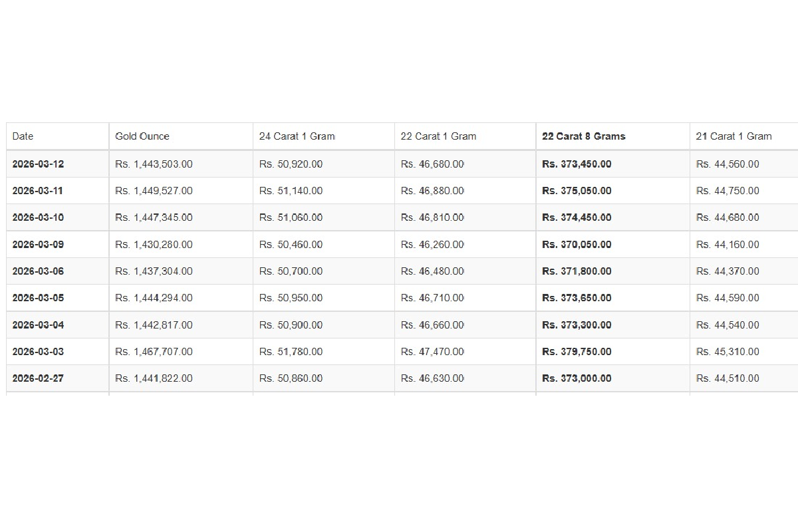Click the Gold Ounce column header

click(x=142, y=136)
